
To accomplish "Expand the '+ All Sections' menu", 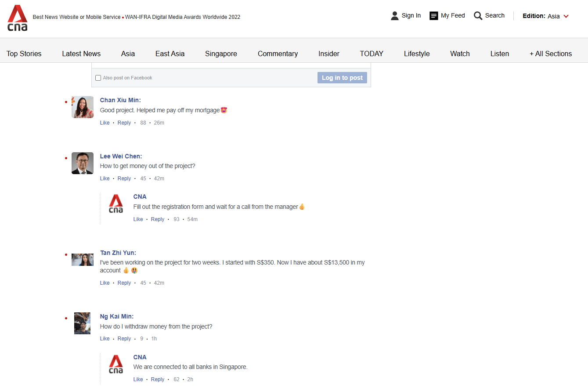I will 551,54.
